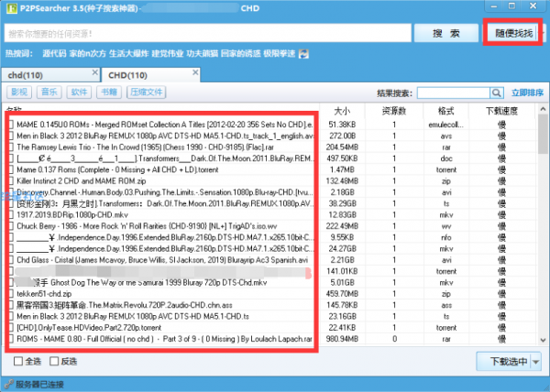Viewport: 550px width, 392px height.
Task: Minimize the P2PSearcher window
Action: [x=494, y=6]
